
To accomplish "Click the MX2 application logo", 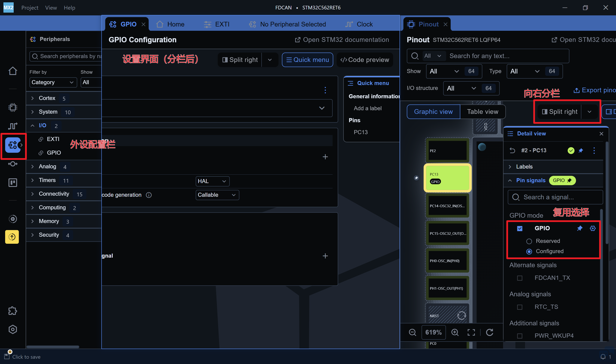I will click(9, 8).
